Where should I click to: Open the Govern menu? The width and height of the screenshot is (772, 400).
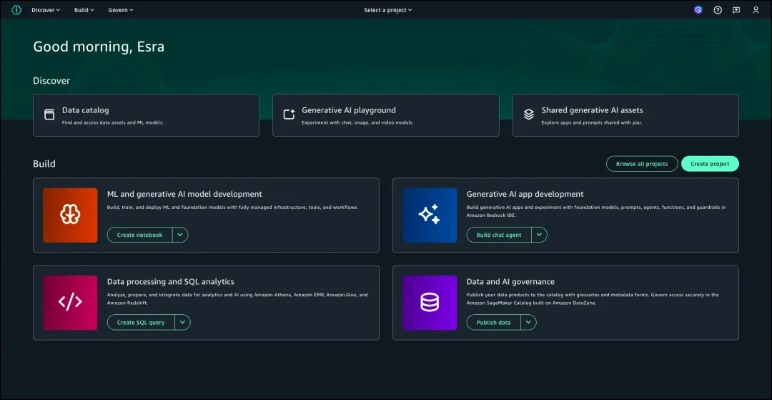(119, 10)
